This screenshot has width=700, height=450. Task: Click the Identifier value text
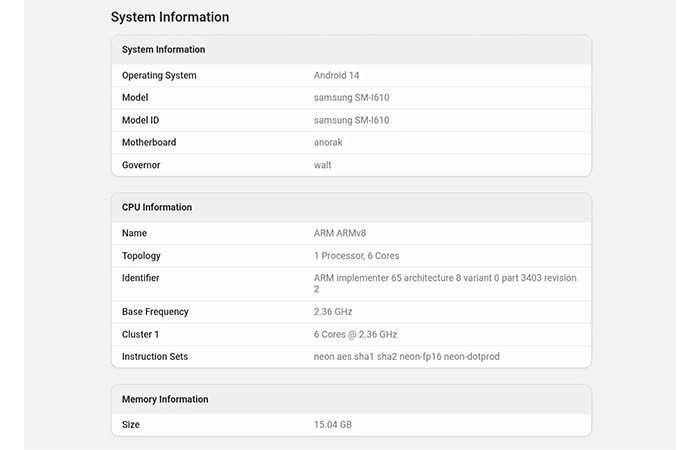click(x=445, y=283)
